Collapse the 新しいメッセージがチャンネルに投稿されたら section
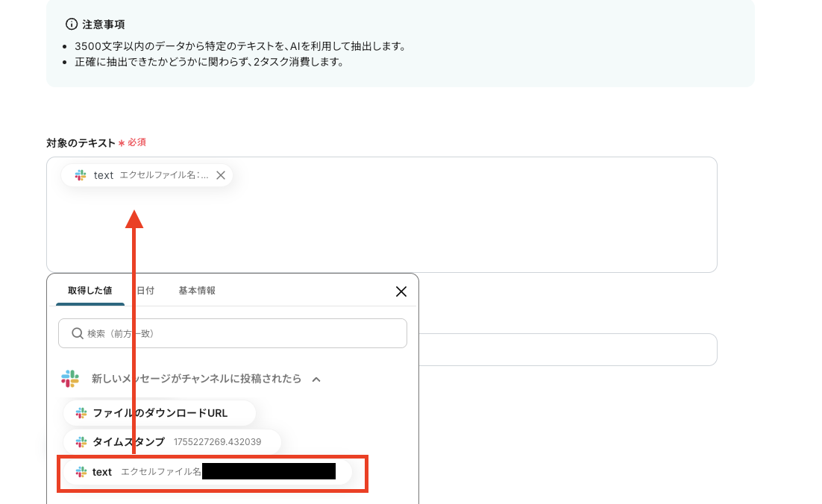Image resolution: width=822 pixels, height=504 pixels. (x=316, y=379)
